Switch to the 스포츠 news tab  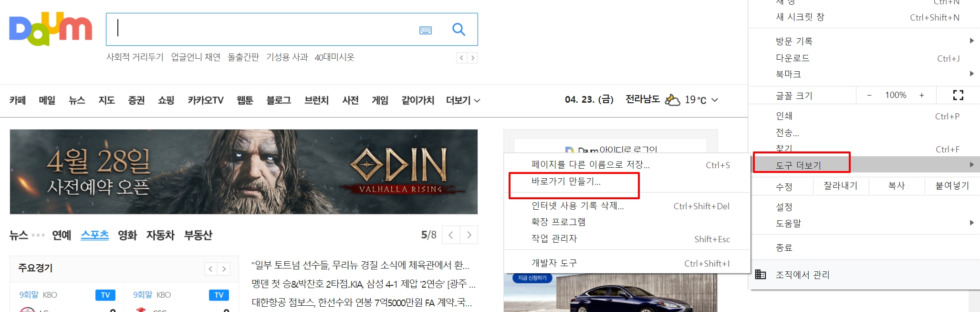(x=95, y=235)
